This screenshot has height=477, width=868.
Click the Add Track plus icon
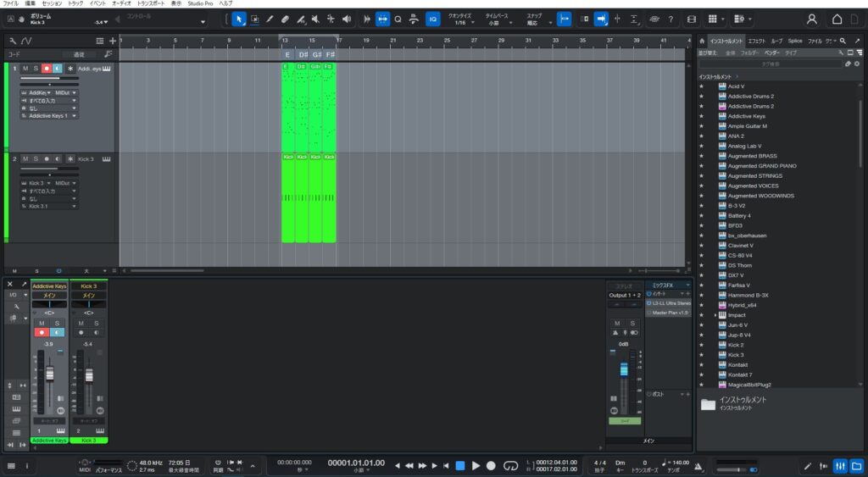coord(113,41)
